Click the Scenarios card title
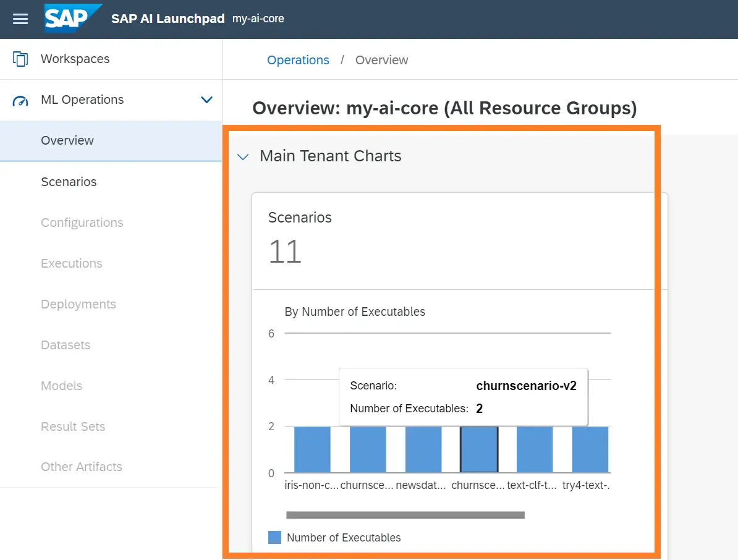This screenshot has width=738, height=560. tap(300, 218)
